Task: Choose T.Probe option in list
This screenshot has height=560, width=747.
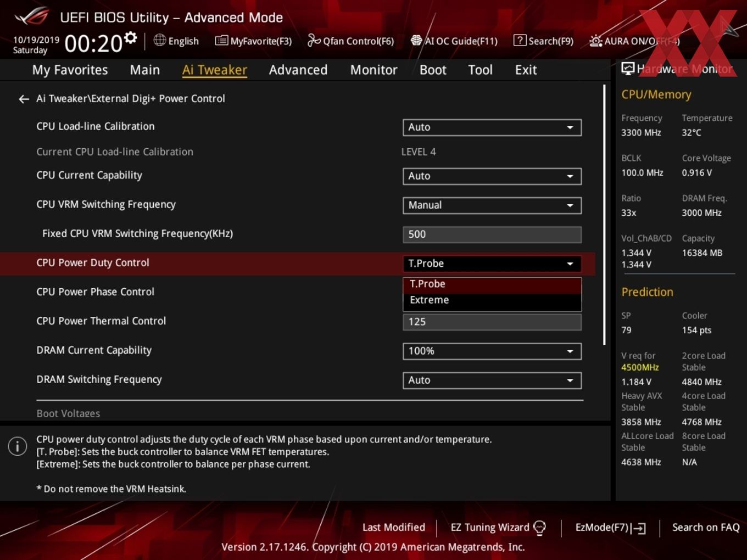Action: pos(492,284)
